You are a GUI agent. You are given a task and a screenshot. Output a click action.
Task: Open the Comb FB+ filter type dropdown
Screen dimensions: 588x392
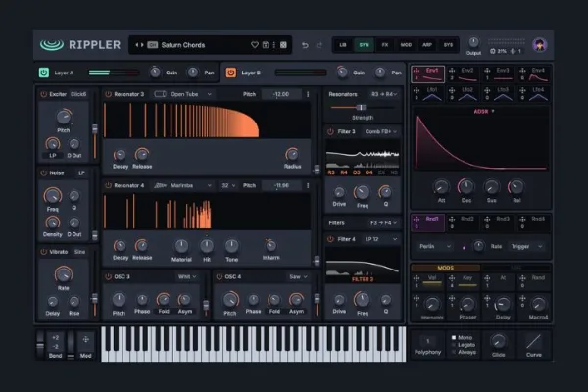pos(381,131)
